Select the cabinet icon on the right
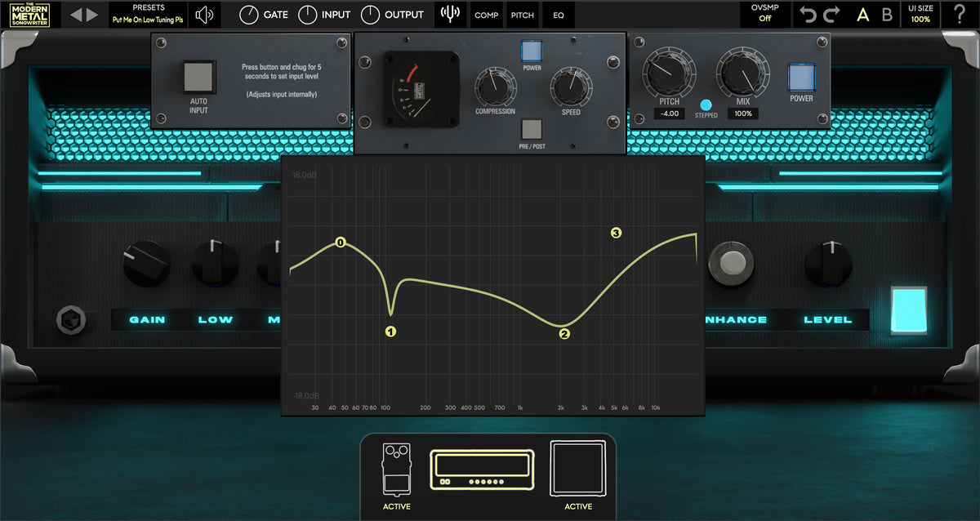This screenshot has height=521, width=980. point(578,470)
